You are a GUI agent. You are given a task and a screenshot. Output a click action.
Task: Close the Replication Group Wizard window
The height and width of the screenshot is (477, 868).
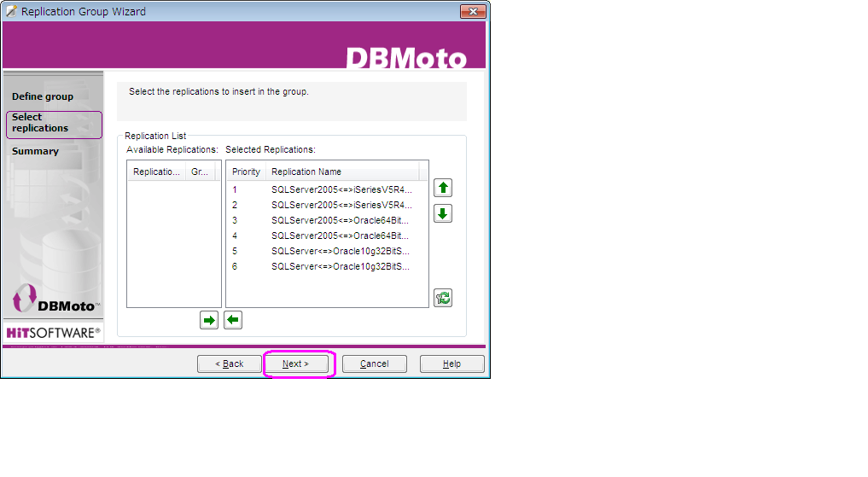click(x=473, y=11)
